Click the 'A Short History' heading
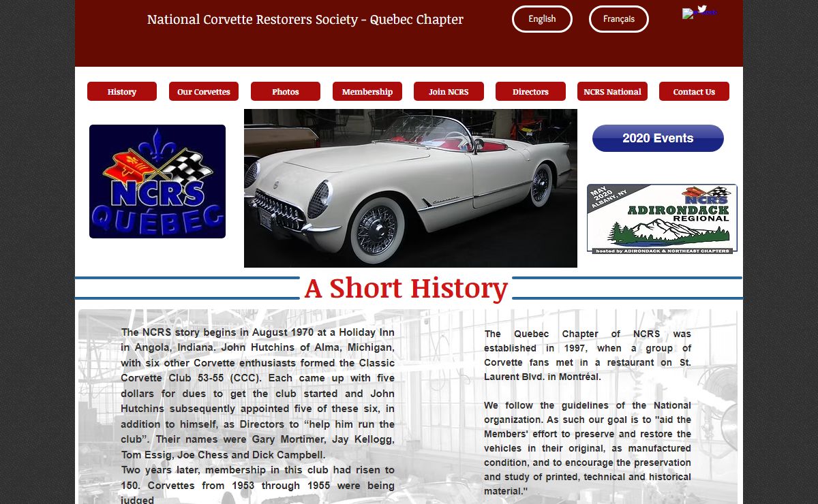This screenshot has width=818, height=504. (406, 288)
